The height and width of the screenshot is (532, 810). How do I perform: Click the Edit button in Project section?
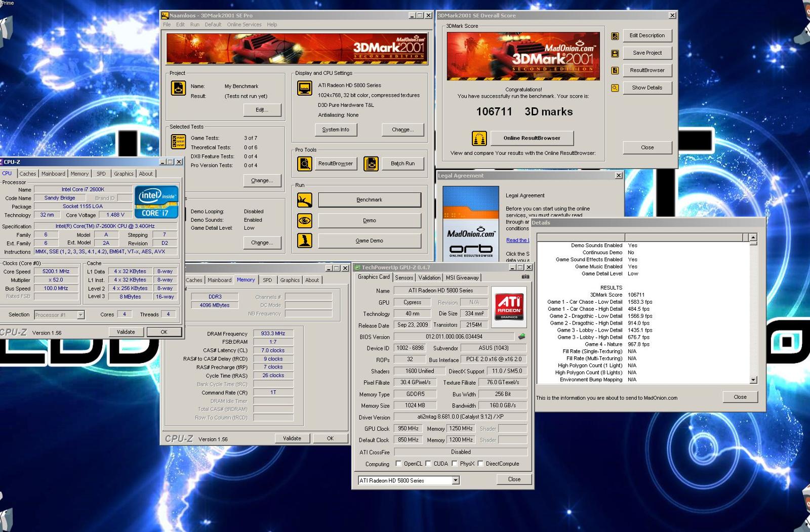tap(262, 110)
